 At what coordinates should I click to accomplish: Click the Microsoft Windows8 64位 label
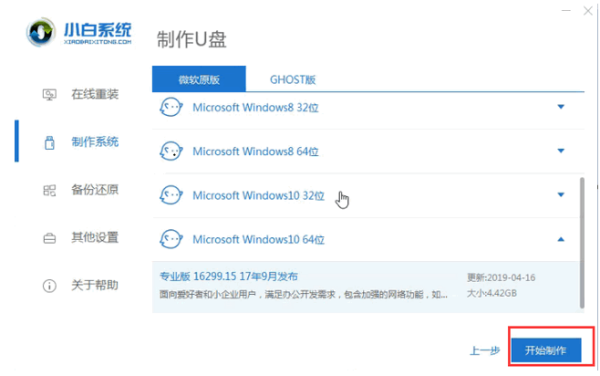click(256, 151)
